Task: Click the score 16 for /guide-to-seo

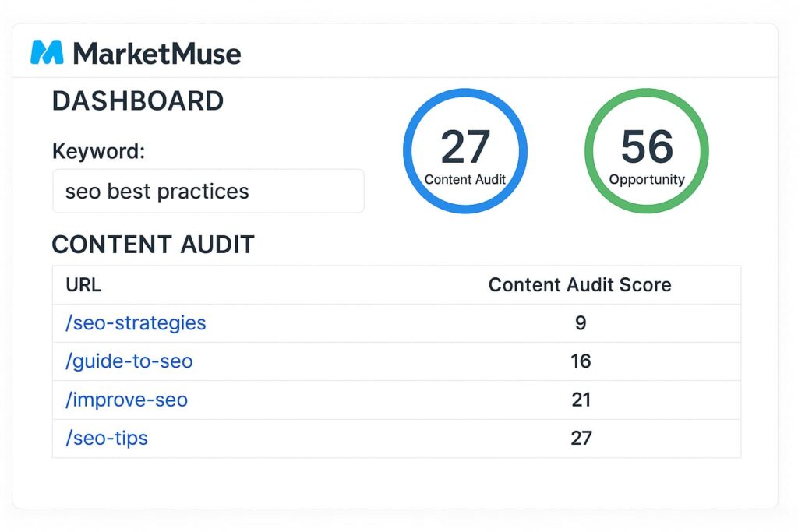Action: [581, 361]
